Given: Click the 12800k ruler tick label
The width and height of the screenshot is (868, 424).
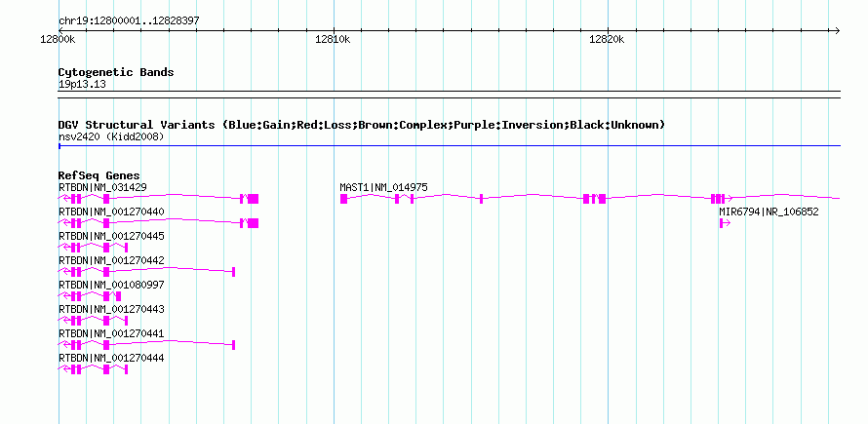Looking at the screenshot, I should pos(59,39).
